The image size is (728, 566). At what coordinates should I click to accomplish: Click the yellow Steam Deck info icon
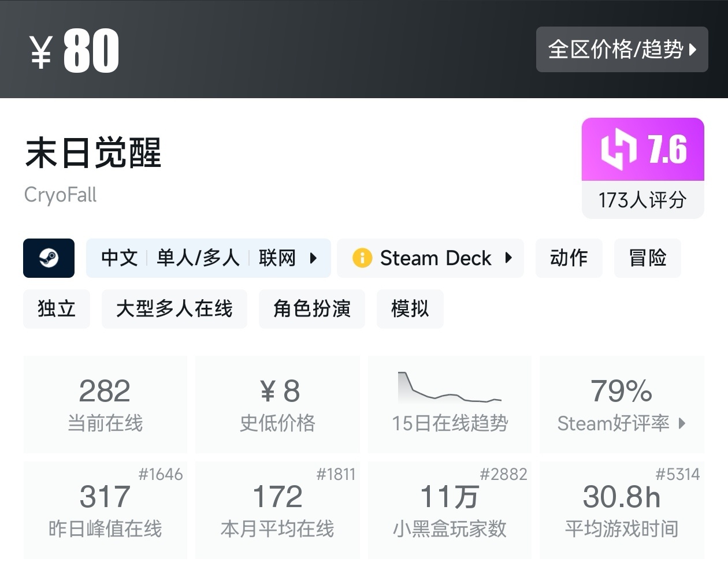[362, 258]
